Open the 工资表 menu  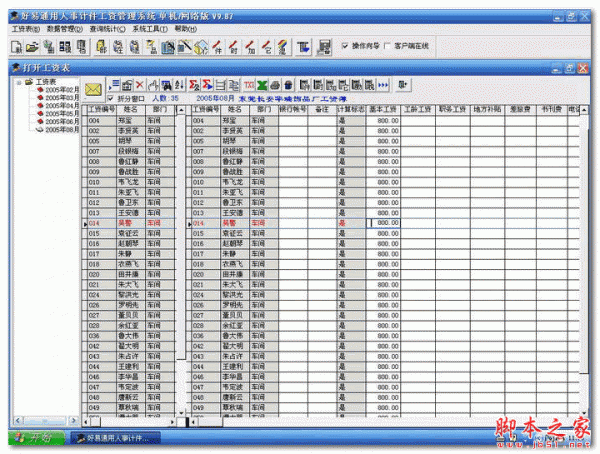(26, 29)
